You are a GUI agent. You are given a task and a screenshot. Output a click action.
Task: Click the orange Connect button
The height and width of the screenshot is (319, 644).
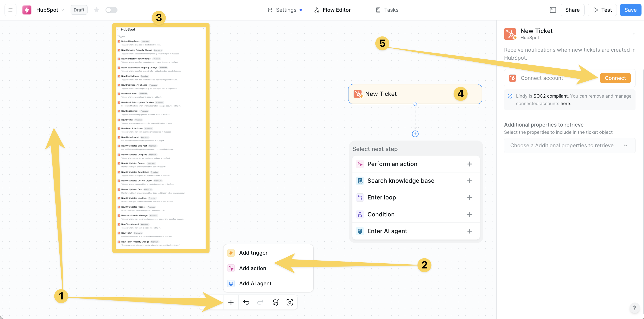pos(615,78)
